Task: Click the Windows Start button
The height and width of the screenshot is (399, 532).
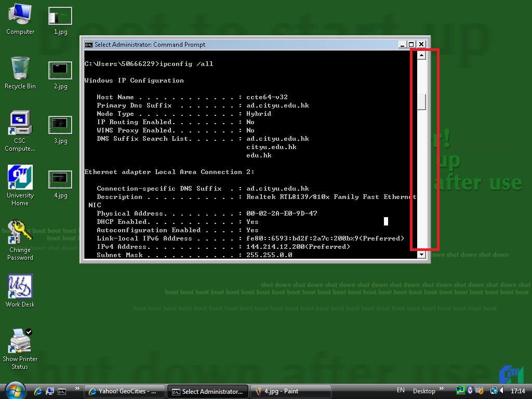Action: click(15, 390)
